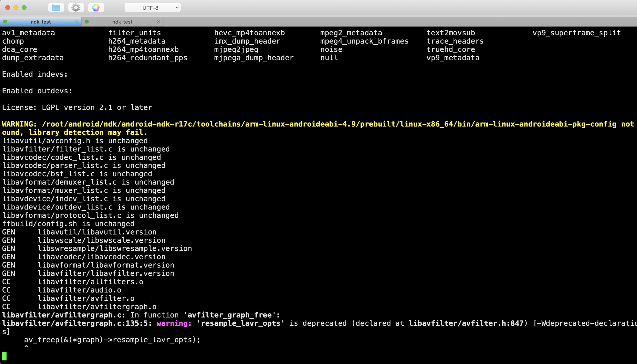This screenshot has height=364, width=637.
Task: Click the magenta 'warning:' text in output
Action: pos(174,323)
